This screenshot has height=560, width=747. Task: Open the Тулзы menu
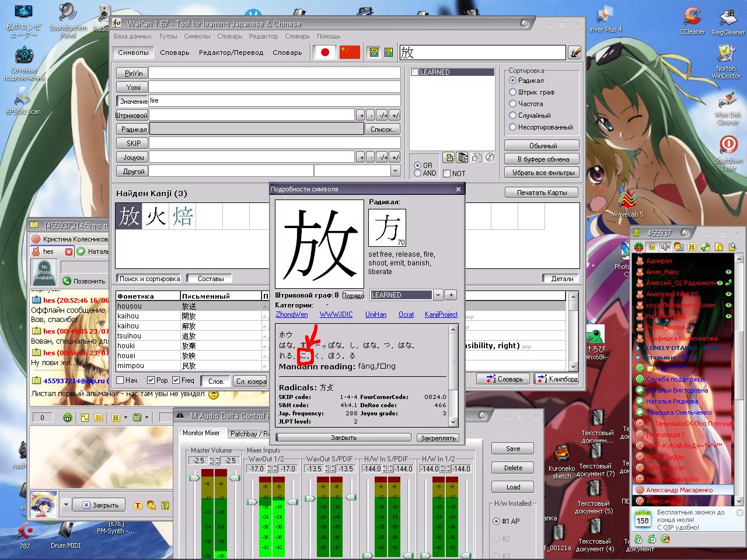click(x=168, y=36)
